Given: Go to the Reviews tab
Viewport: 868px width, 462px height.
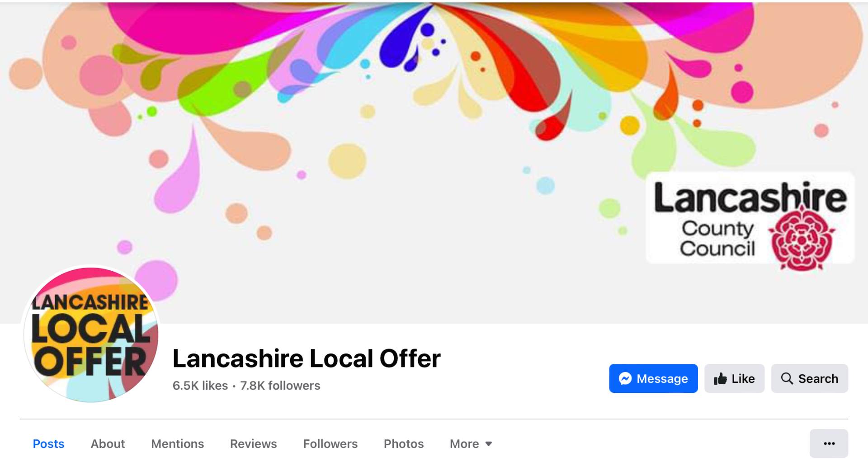Looking at the screenshot, I should pos(253,444).
